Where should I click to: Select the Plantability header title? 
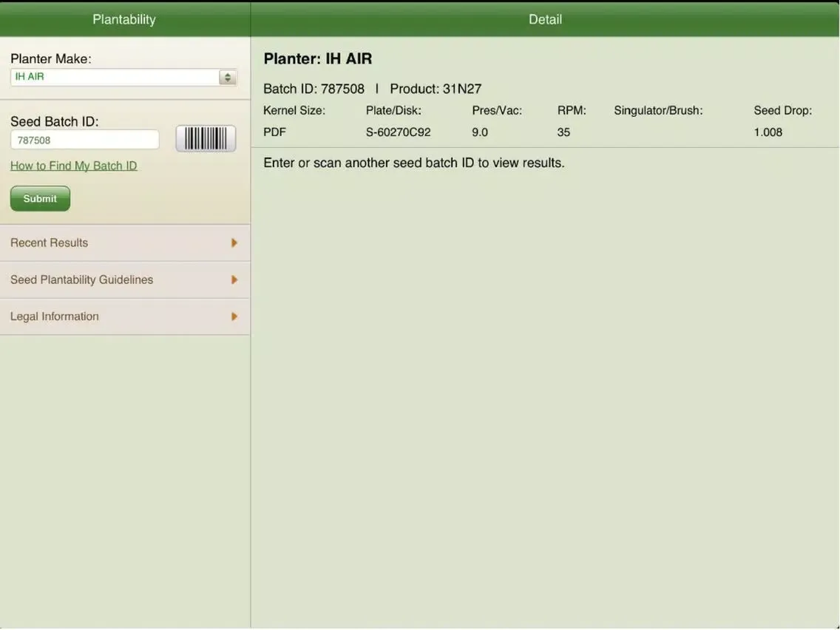(x=124, y=20)
